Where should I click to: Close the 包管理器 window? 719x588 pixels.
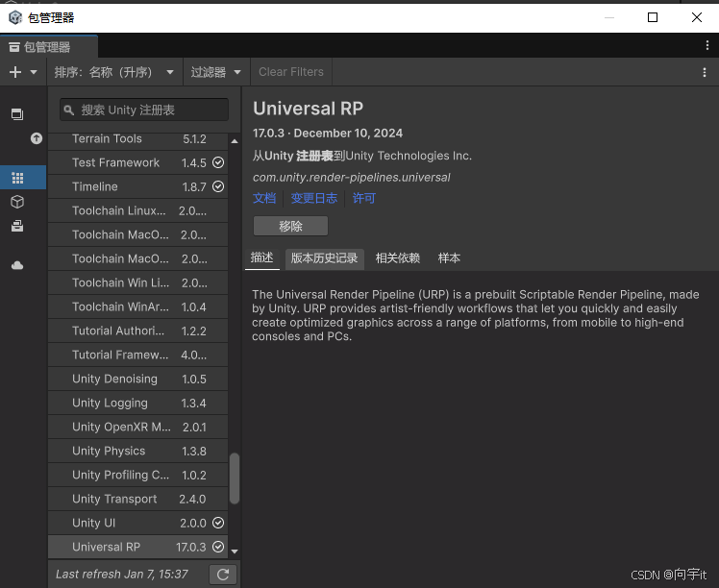(697, 17)
